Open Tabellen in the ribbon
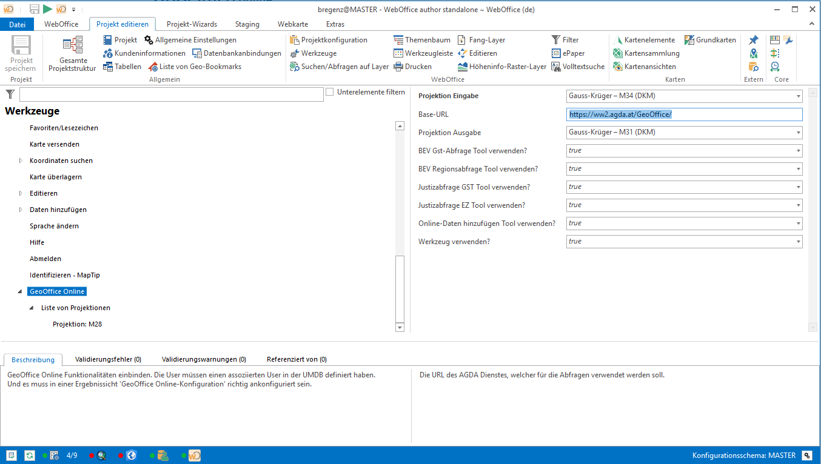Image resolution: width=821 pixels, height=464 pixels. (x=122, y=67)
